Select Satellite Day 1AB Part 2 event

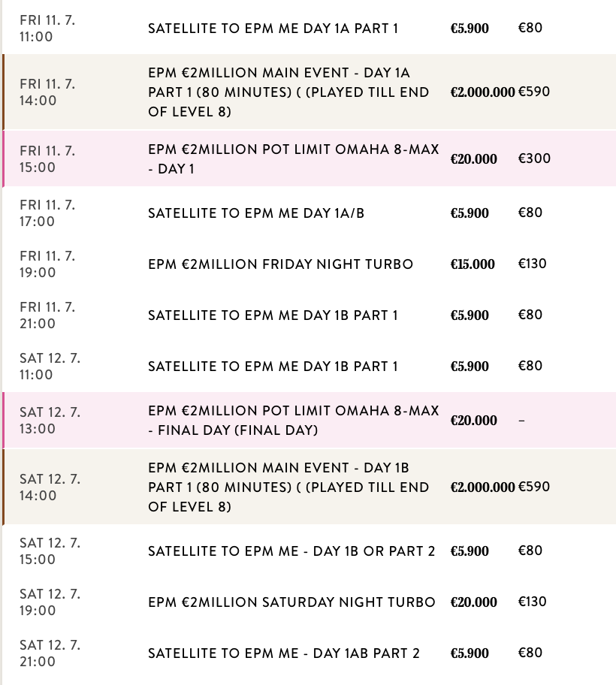click(284, 653)
